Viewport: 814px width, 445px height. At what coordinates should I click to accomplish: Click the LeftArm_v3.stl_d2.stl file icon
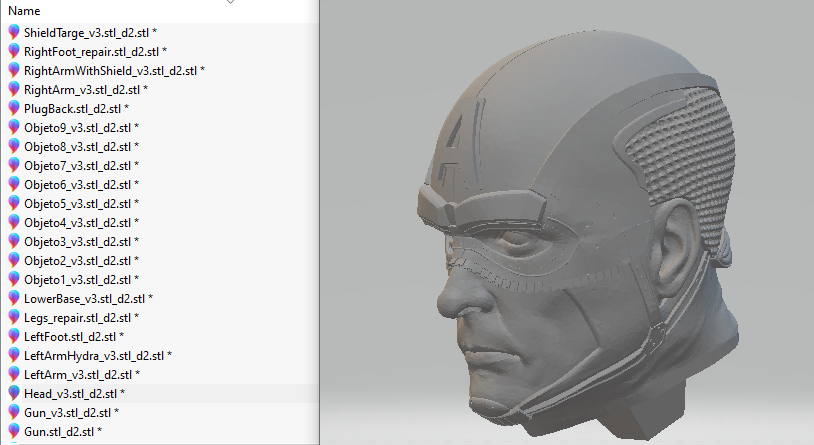14,374
